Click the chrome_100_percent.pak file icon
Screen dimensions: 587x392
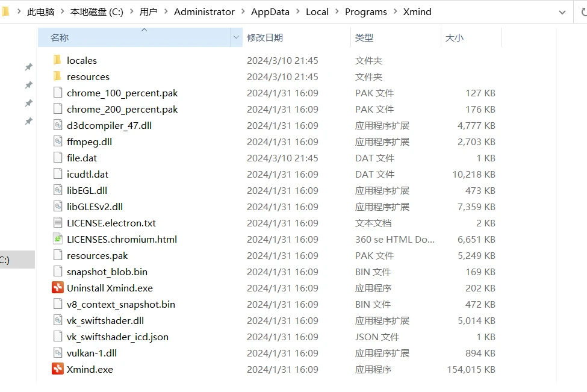(58, 93)
